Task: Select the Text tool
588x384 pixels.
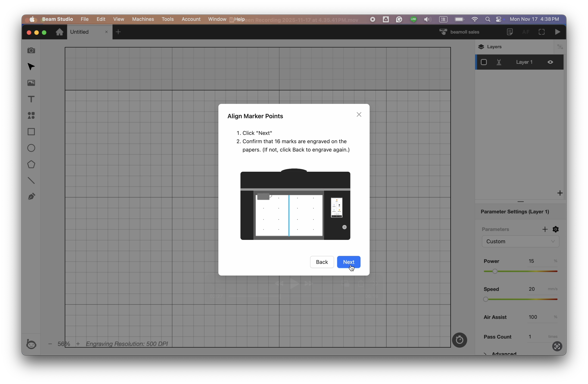Action: (x=31, y=99)
